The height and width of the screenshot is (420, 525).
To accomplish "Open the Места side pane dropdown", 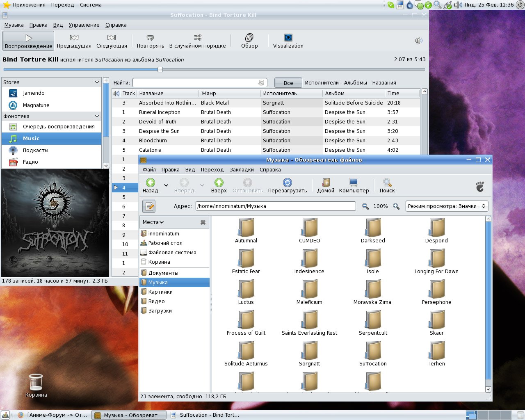I will pyautogui.click(x=153, y=222).
